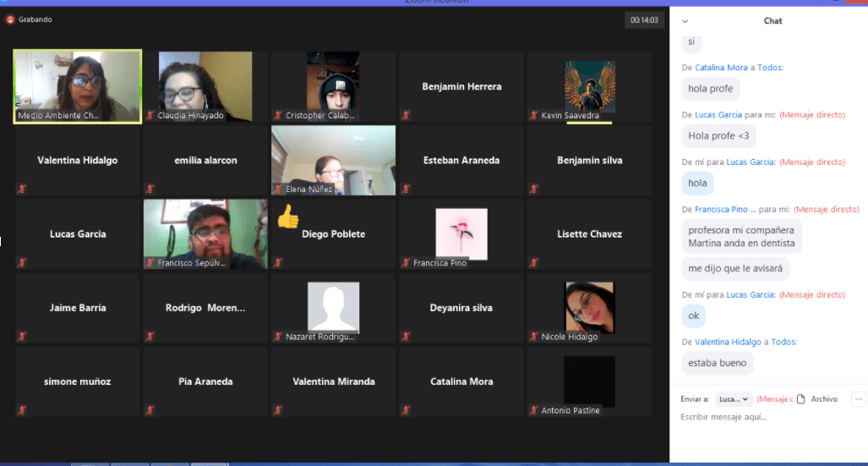Click the muted mic icon on Diego Poblete
The width and height of the screenshot is (868, 466).
tap(278, 263)
